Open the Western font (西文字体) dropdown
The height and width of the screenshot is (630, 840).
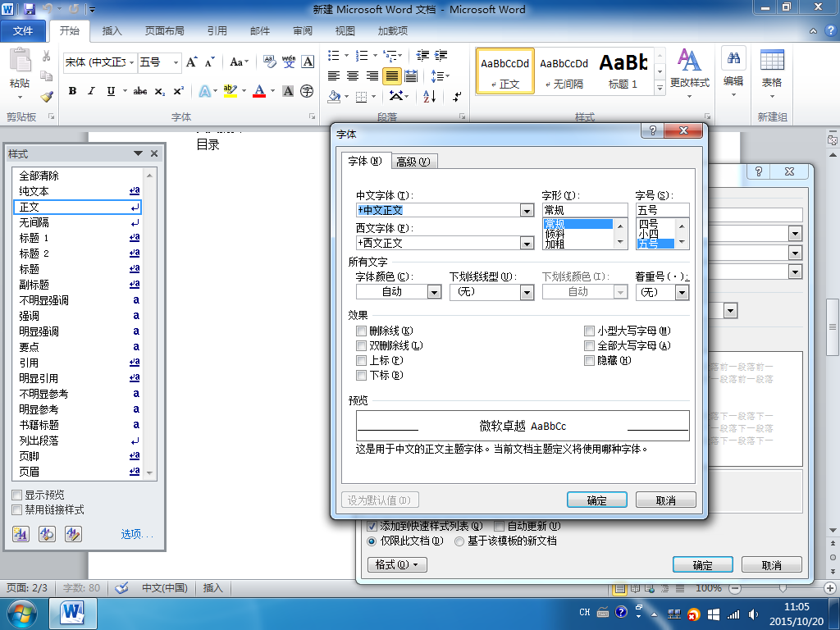[527, 243]
